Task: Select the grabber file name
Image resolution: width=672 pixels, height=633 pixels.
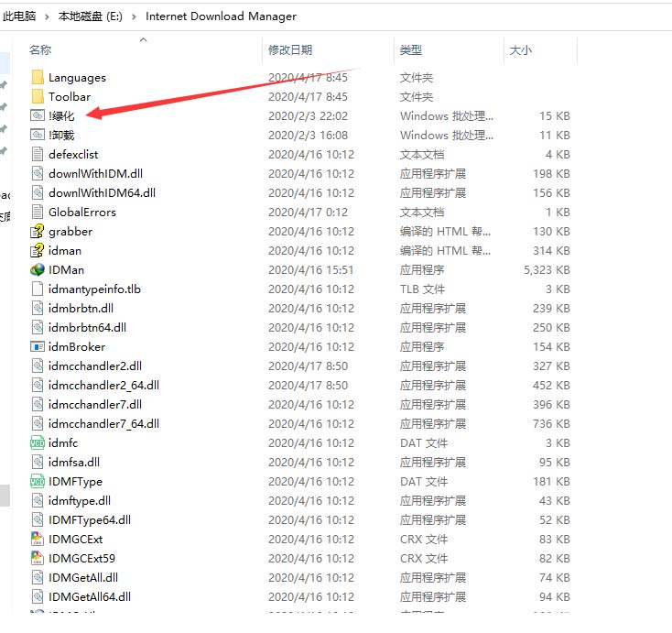Action: click(x=70, y=232)
